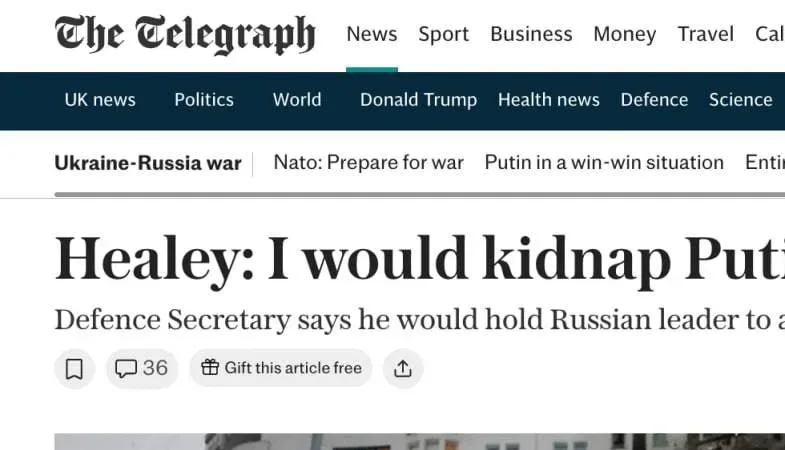785x450 pixels.
Task: Open the Travel section
Action: (x=706, y=35)
